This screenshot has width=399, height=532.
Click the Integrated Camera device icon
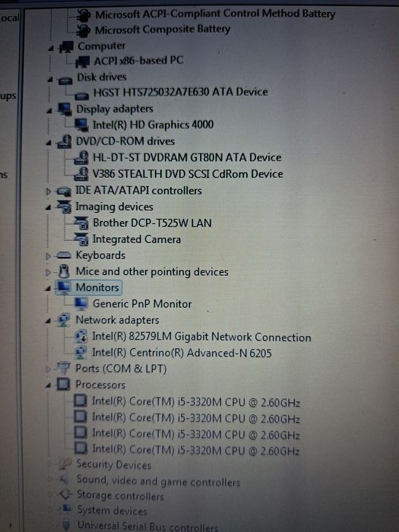[81, 239]
